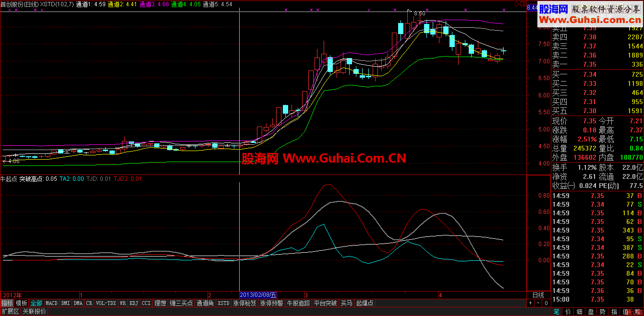Switch to the 盘 tab
This screenshot has width=644, height=316.
click(x=591, y=312)
